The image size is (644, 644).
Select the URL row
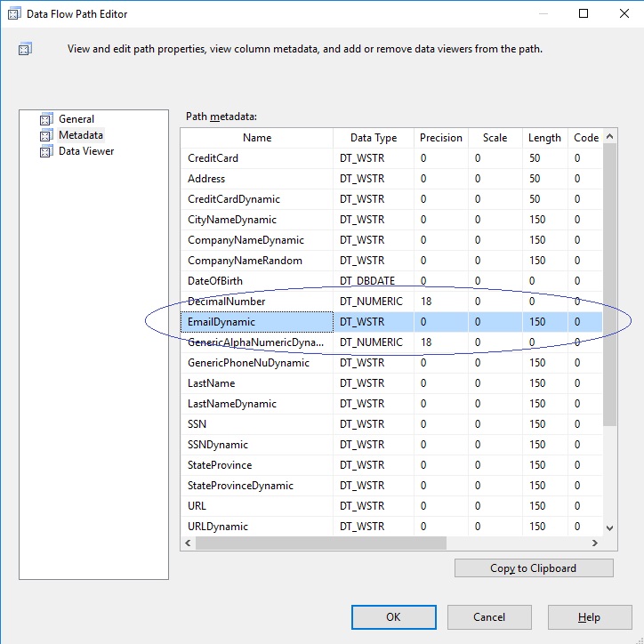tap(391, 506)
